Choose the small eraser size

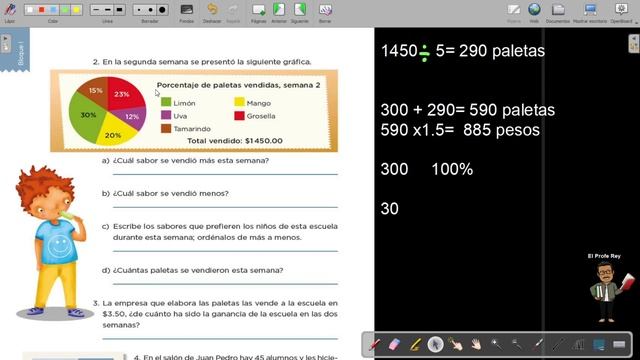tap(139, 10)
